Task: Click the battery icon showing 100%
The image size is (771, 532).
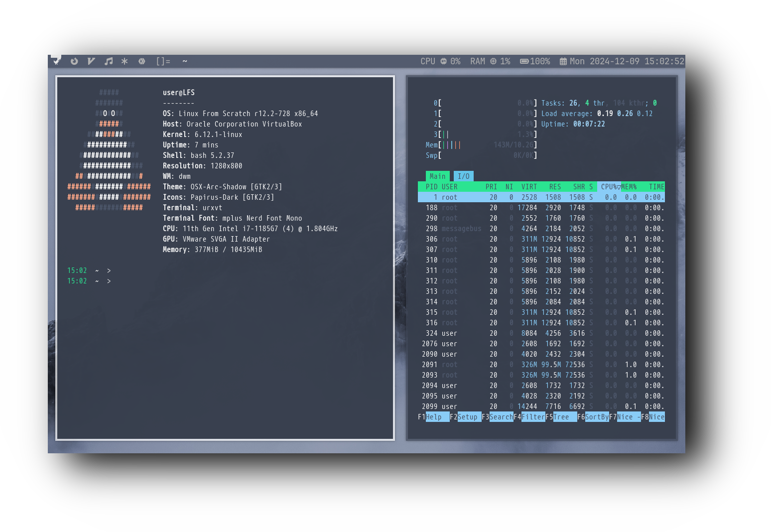Action: pos(524,61)
